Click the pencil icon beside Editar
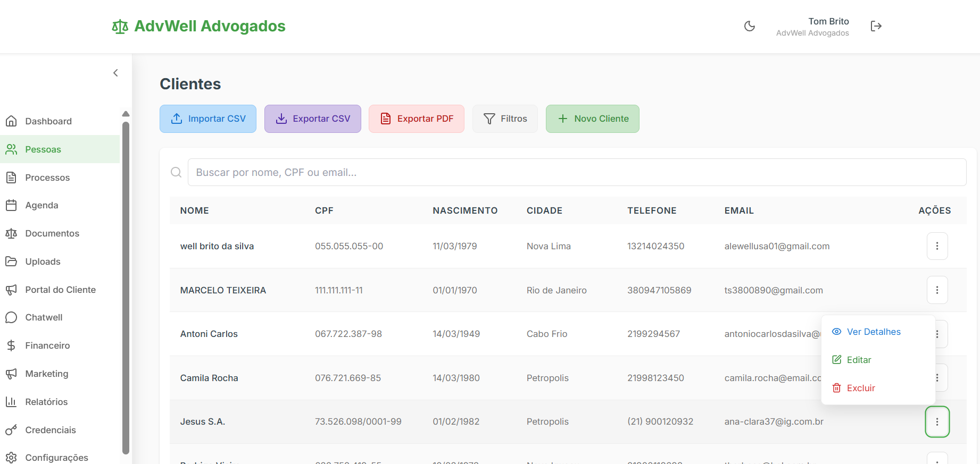Image resolution: width=980 pixels, height=464 pixels. 837,360
